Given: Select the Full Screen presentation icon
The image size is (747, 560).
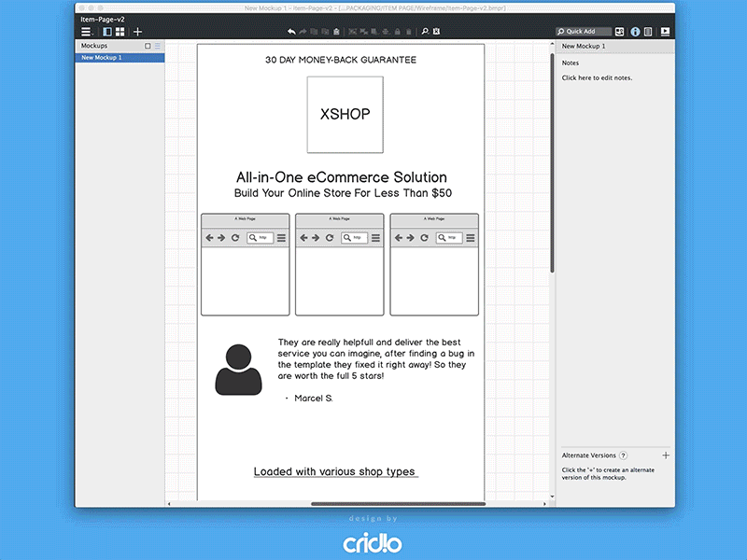Looking at the screenshot, I should click(665, 31).
